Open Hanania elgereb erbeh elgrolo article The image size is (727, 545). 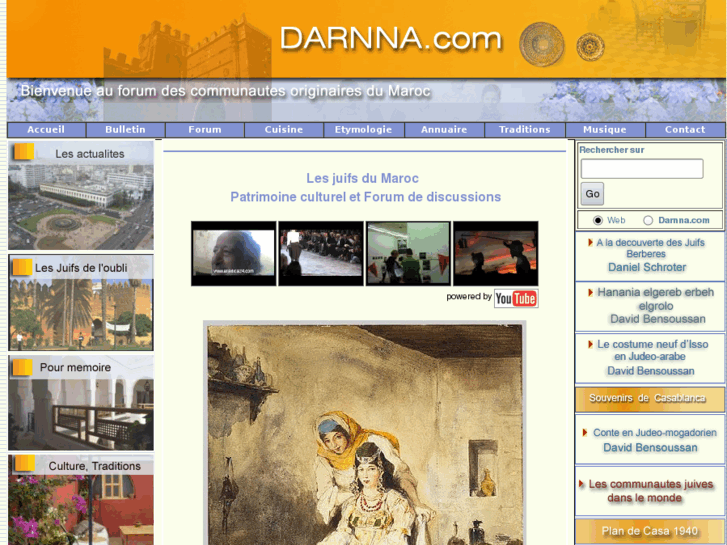pos(655,299)
